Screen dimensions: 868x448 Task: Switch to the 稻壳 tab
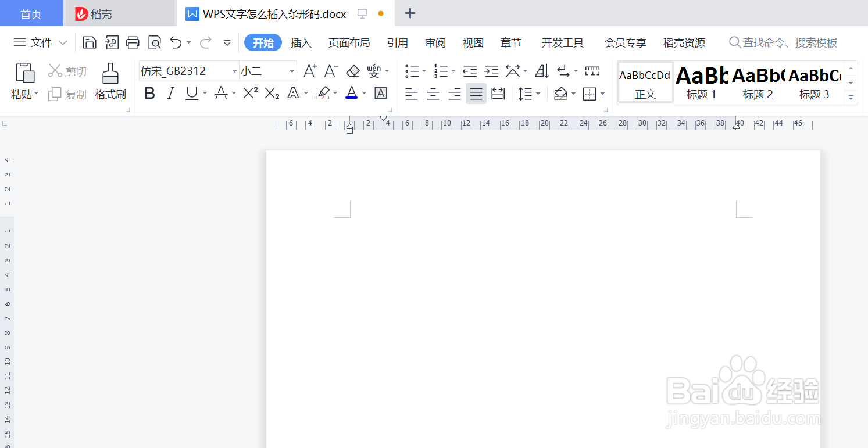119,14
